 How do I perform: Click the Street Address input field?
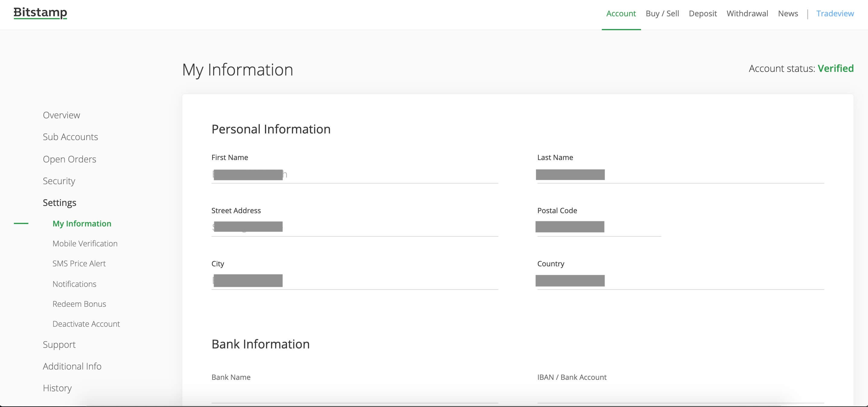point(354,226)
